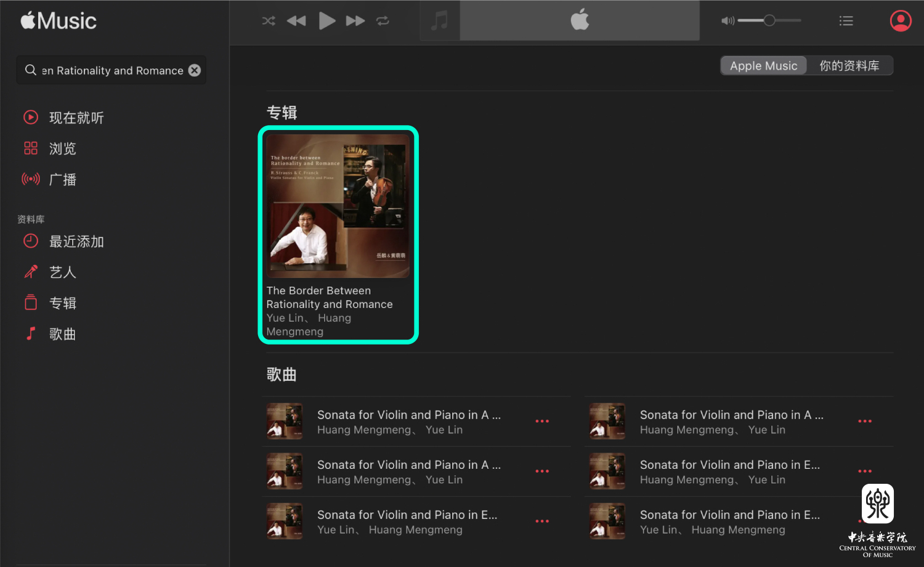Toggle repeat mode
Image resolution: width=924 pixels, height=567 pixels.
(383, 21)
